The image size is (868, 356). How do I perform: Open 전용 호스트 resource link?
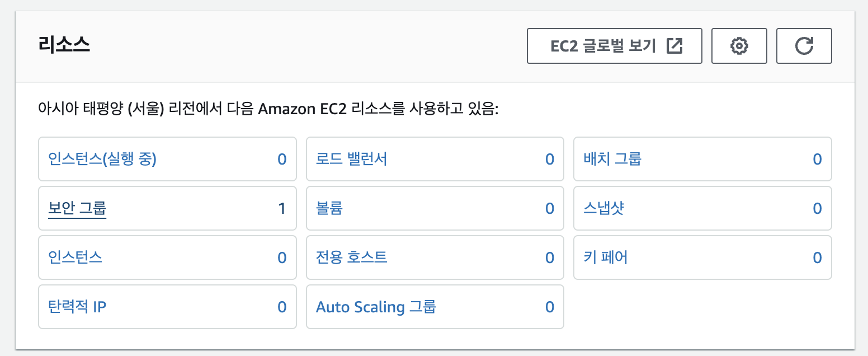coord(352,257)
